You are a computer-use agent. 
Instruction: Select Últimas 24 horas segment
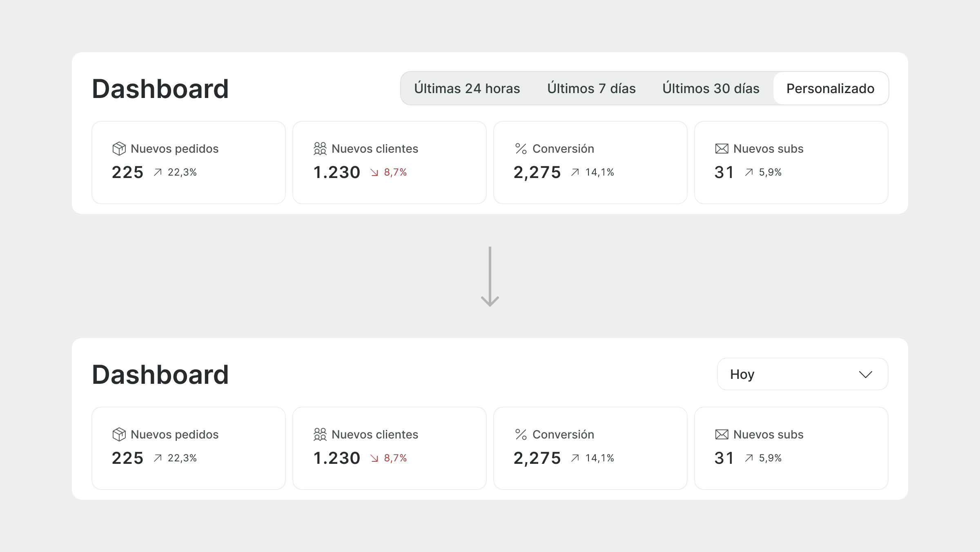click(x=467, y=89)
